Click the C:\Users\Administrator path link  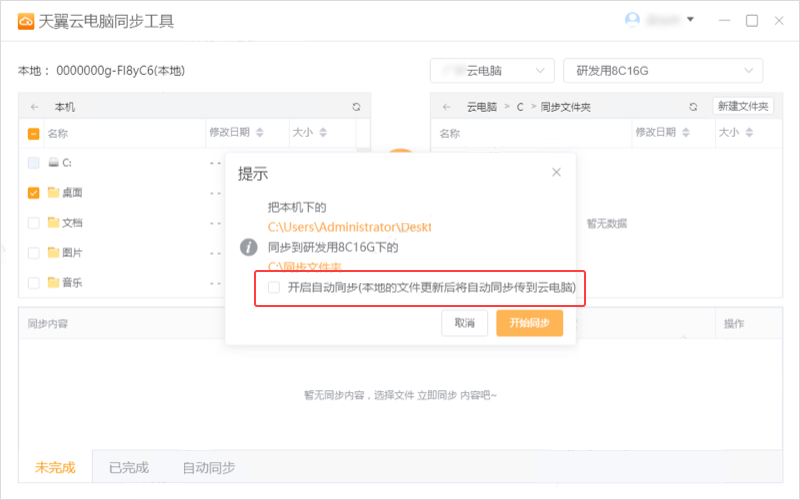pos(350,227)
